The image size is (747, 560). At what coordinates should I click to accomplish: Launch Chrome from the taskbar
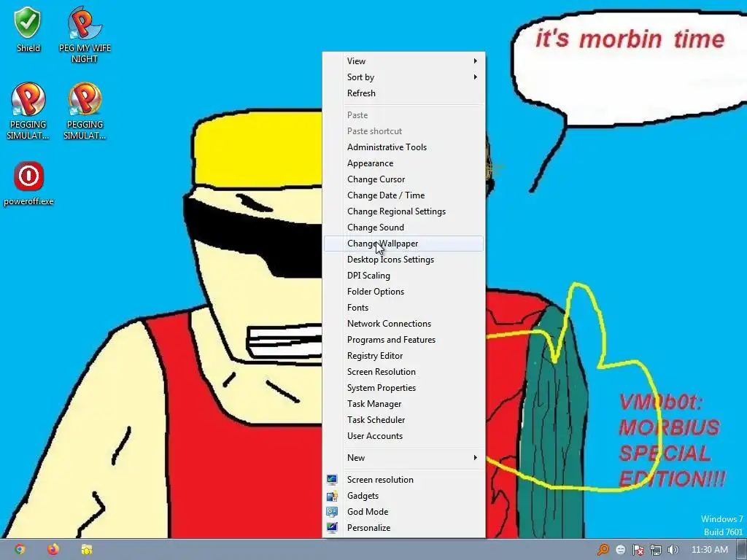(x=20, y=549)
